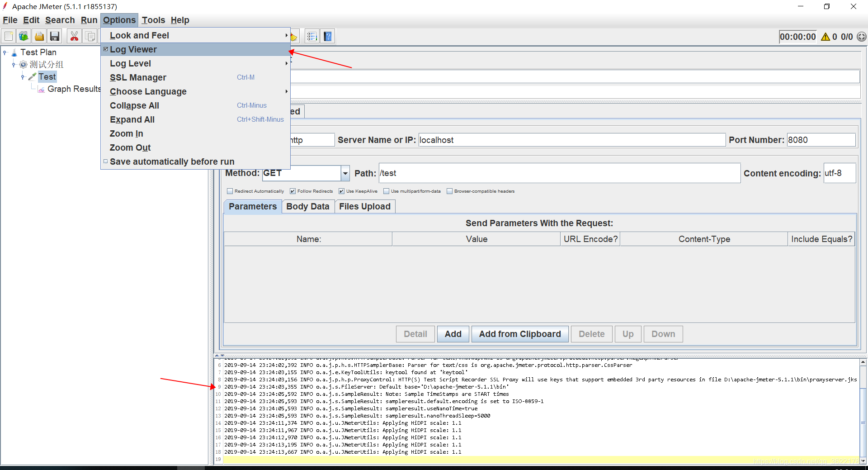Choose SSL Manager from Options menu
Screen dimensions: 868x470
click(x=195, y=77)
